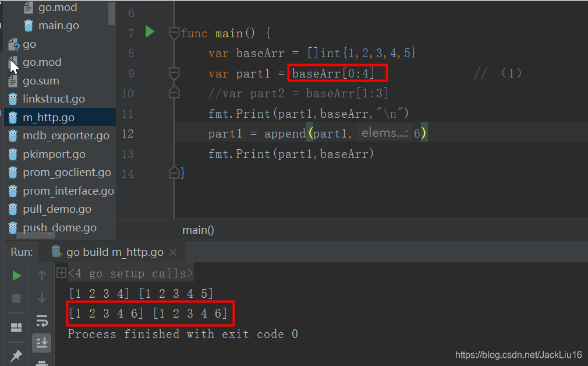The width and height of the screenshot is (588, 366).
Task: Rerun the go build m_http.go configuration
Action: click(x=16, y=275)
